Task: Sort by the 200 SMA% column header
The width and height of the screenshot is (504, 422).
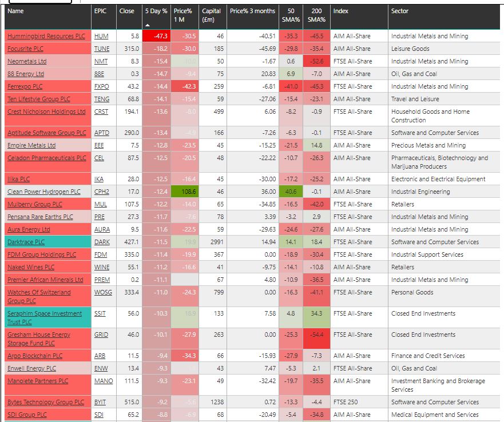Action: (316, 15)
